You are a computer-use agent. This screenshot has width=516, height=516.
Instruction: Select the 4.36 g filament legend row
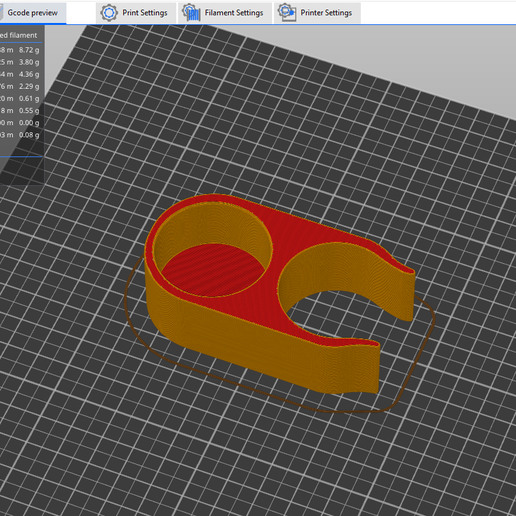pos(21,74)
